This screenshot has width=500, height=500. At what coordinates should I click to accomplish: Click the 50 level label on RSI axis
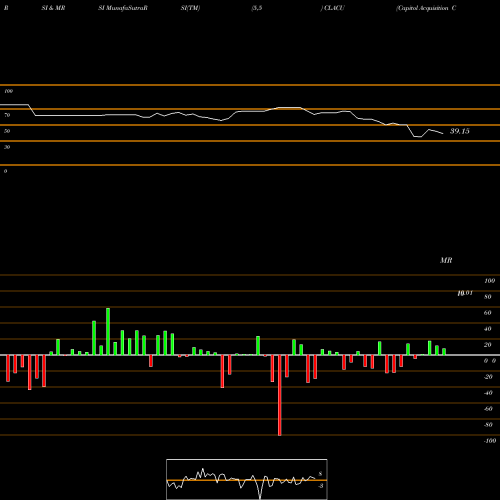(x=7, y=131)
